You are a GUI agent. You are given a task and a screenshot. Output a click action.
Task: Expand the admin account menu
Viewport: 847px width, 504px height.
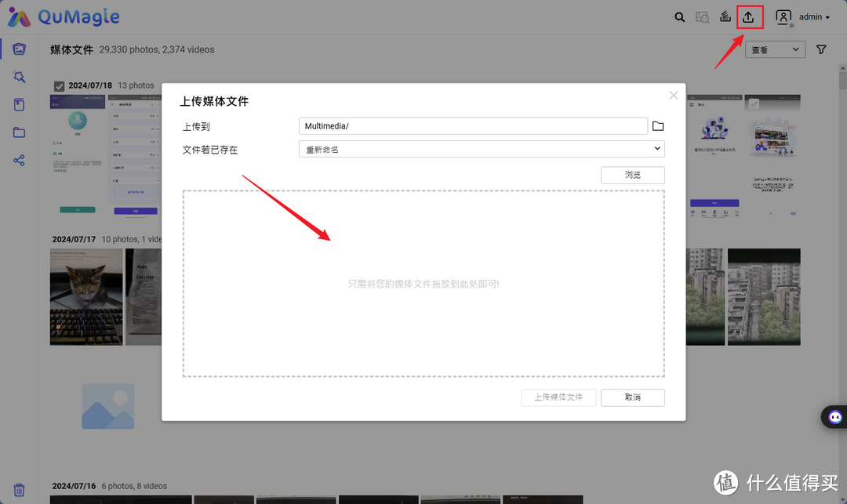[811, 16]
